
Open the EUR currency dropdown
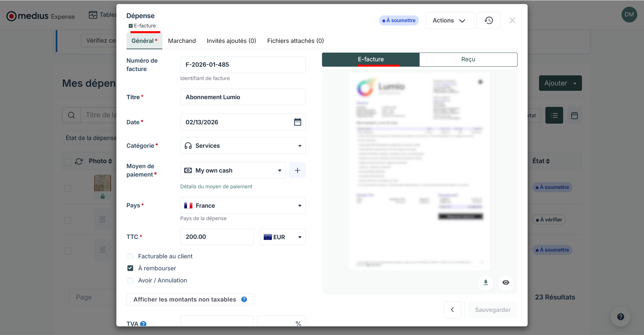(283, 237)
